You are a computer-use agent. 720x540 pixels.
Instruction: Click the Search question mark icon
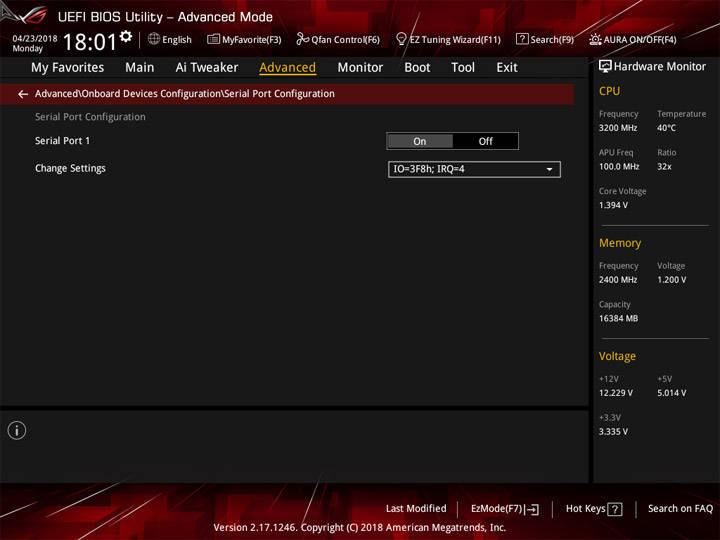click(x=522, y=39)
